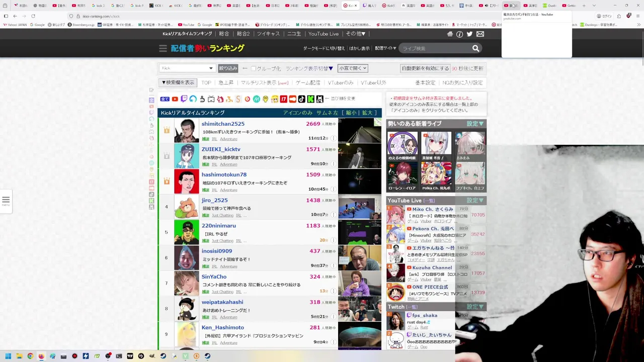Expand ランキング表示切替 dropdown
Viewport: 644px width, 362px height.
(x=309, y=68)
